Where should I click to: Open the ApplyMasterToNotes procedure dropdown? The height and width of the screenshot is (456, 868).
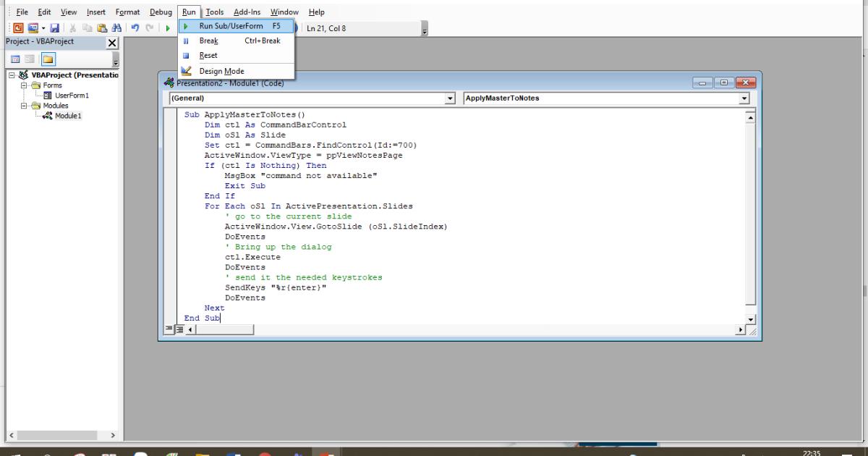click(744, 98)
